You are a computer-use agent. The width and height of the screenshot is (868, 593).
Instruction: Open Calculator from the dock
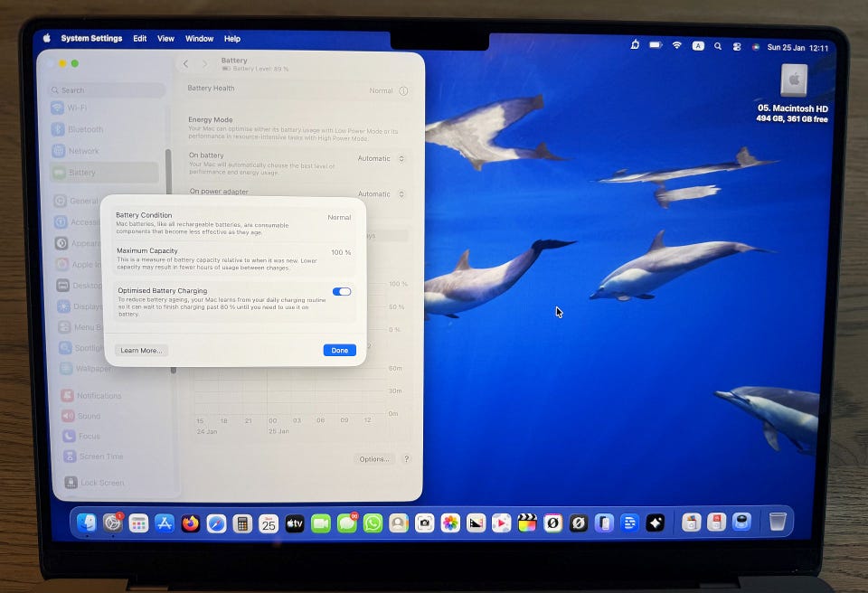(x=242, y=523)
